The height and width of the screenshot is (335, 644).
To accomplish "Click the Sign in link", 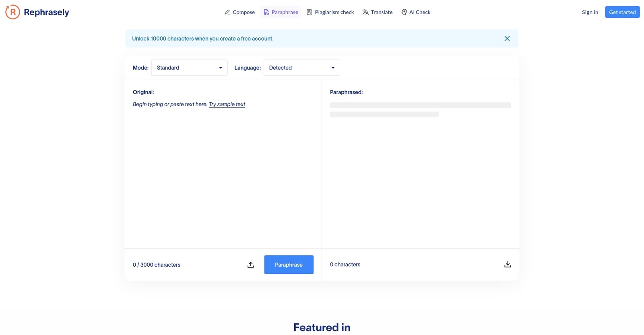I will click(590, 12).
